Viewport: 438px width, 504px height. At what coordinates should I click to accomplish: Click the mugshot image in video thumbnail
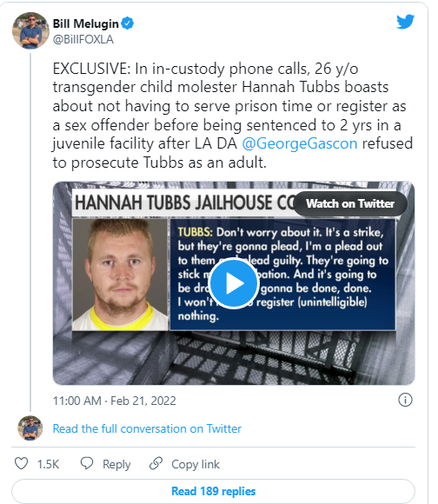click(120, 275)
